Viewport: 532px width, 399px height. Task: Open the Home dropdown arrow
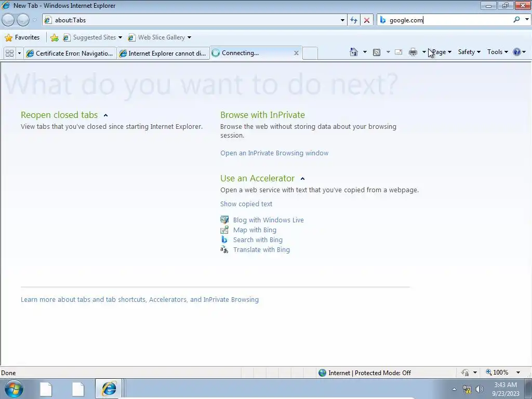[365, 52]
